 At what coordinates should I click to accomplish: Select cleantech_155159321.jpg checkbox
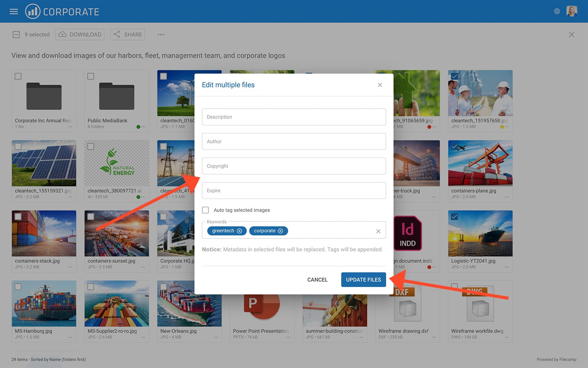coord(18,146)
